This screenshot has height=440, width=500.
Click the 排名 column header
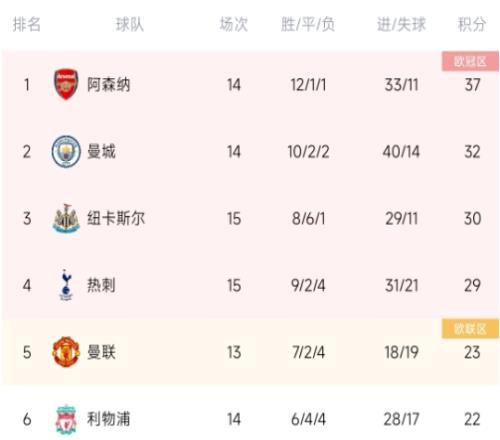coord(27,24)
